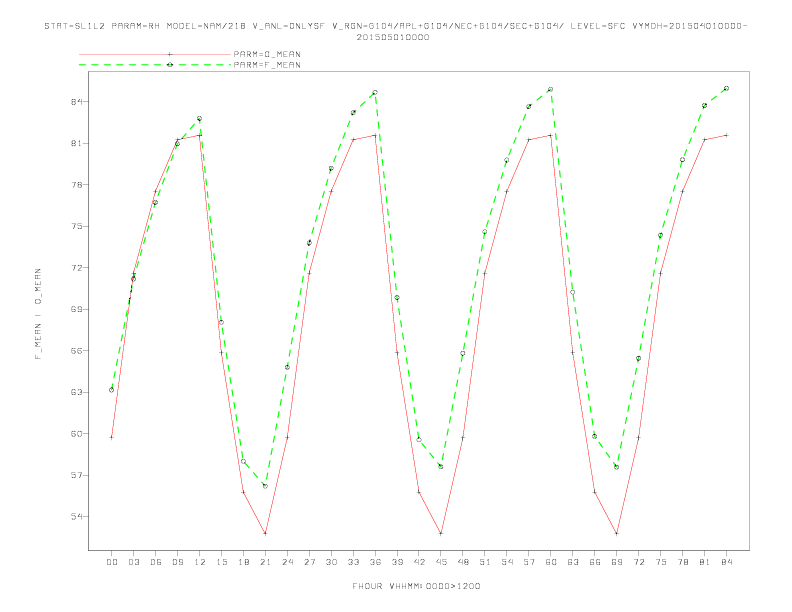Click the x-axis hour label 30
The image size is (792, 612).
coord(331,562)
